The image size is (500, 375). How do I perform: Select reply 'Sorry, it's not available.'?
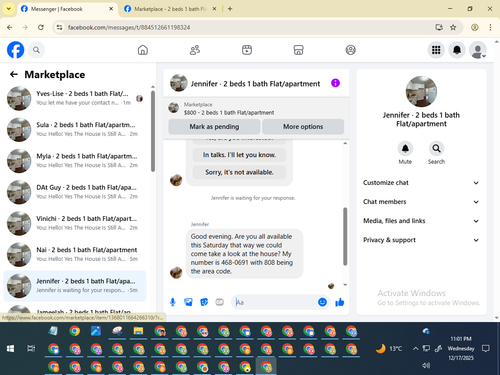[239, 172]
